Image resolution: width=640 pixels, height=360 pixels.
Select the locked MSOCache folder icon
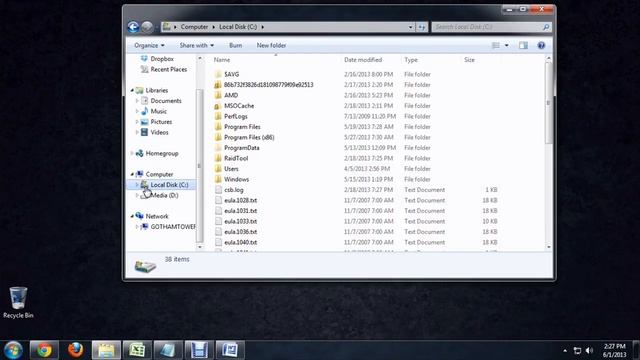pos(218,106)
